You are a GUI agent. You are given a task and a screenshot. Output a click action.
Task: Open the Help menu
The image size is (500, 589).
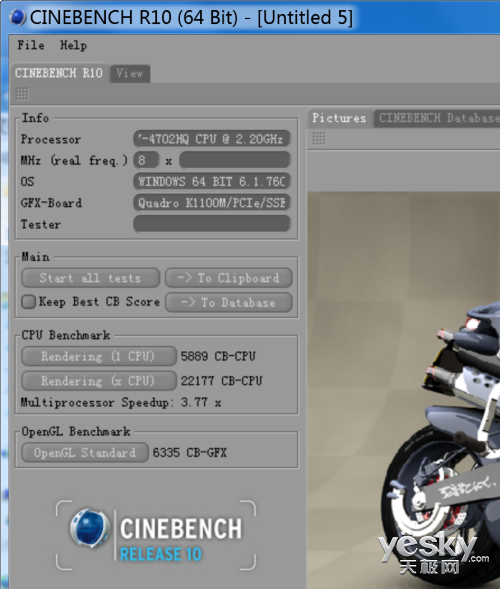(x=73, y=45)
